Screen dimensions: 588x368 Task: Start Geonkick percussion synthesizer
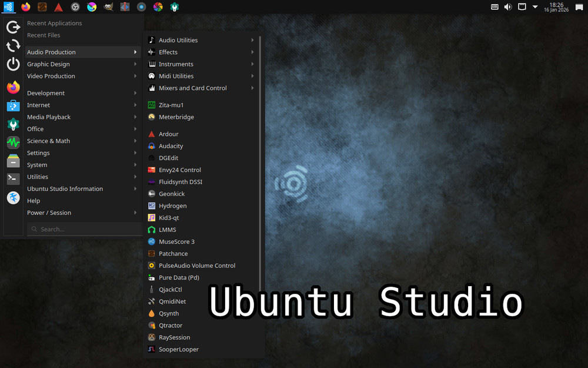[x=172, y=193]
